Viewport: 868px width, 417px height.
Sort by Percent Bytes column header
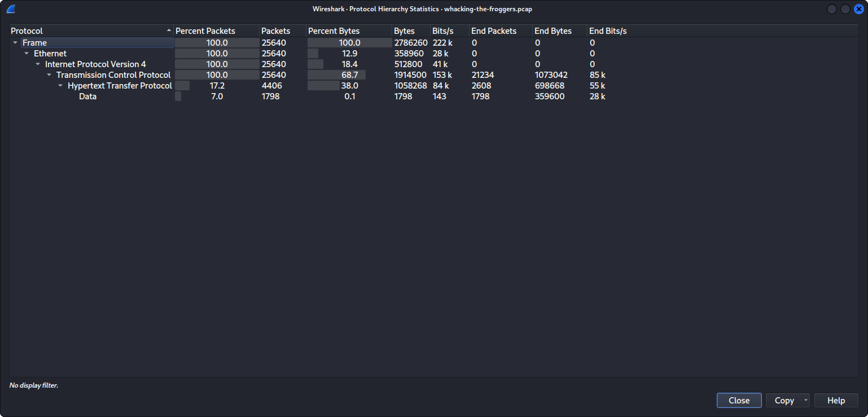[x=349, y=31]
